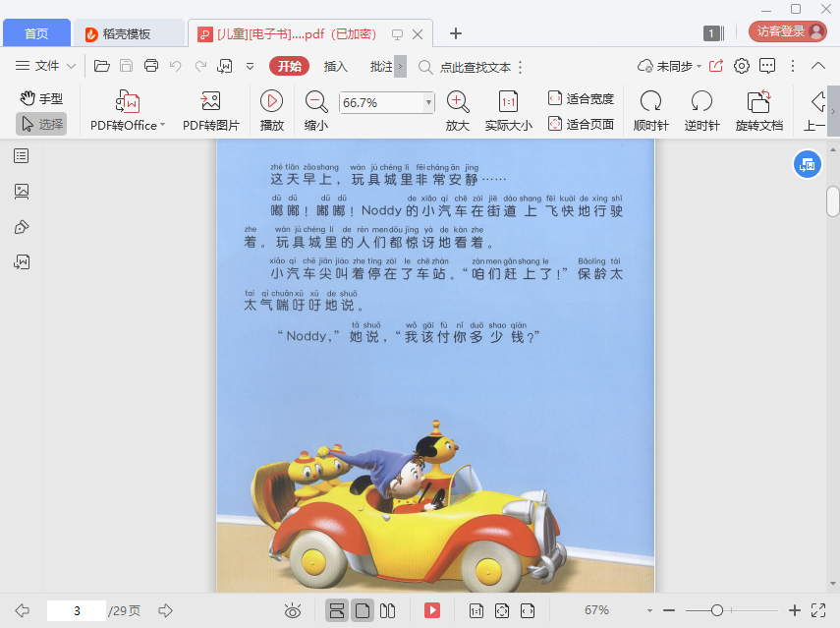Open the annotation pen sidebar panel
Viewport: 840px width, 628px height.
(22, 227)
